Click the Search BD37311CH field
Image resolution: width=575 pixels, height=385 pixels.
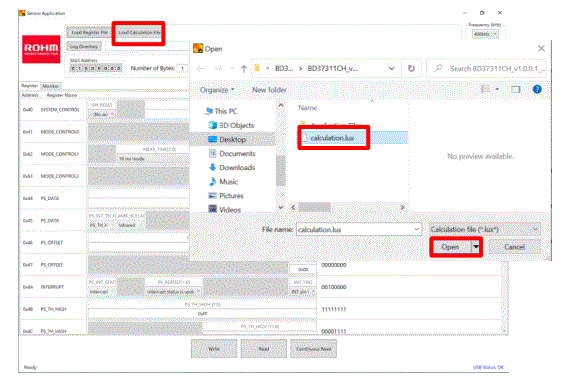click(486, 69)
